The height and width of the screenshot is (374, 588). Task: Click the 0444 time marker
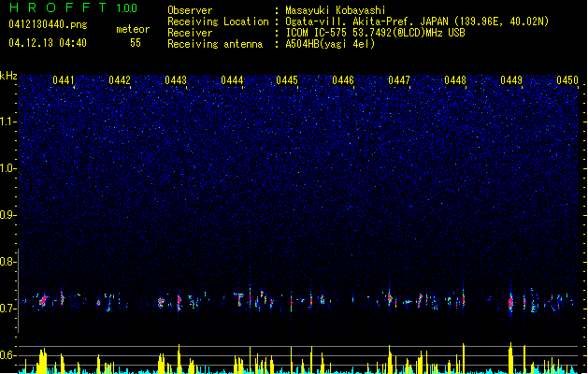232,80
